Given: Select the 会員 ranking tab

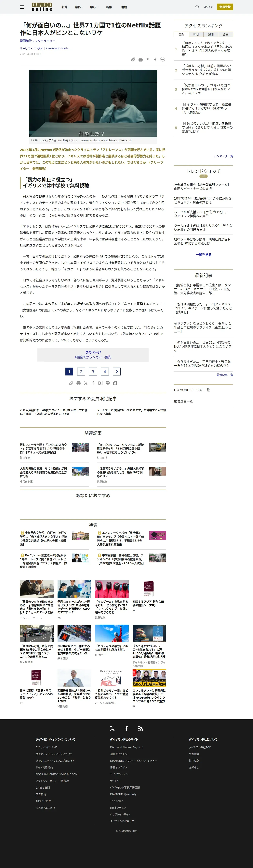Looking at the screenshot, I should tap(226, 34).
